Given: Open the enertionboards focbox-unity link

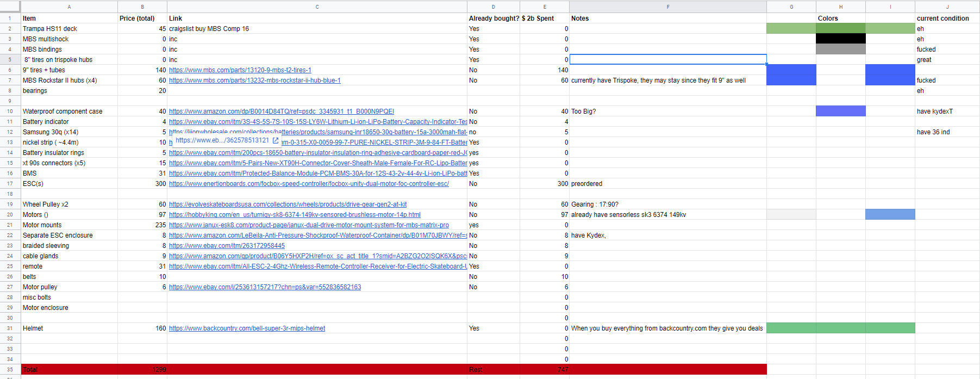Looking at the screenshot, I should (308, 184).
